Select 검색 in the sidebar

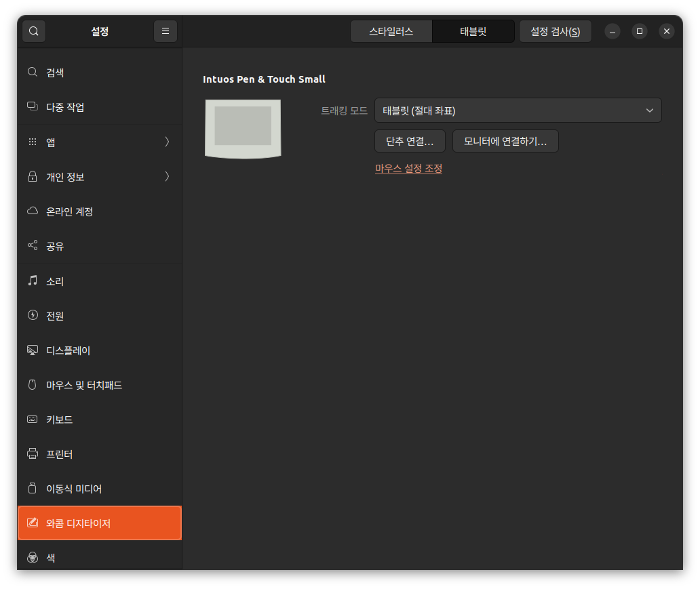pyautogui.click(x=100, y=73)
